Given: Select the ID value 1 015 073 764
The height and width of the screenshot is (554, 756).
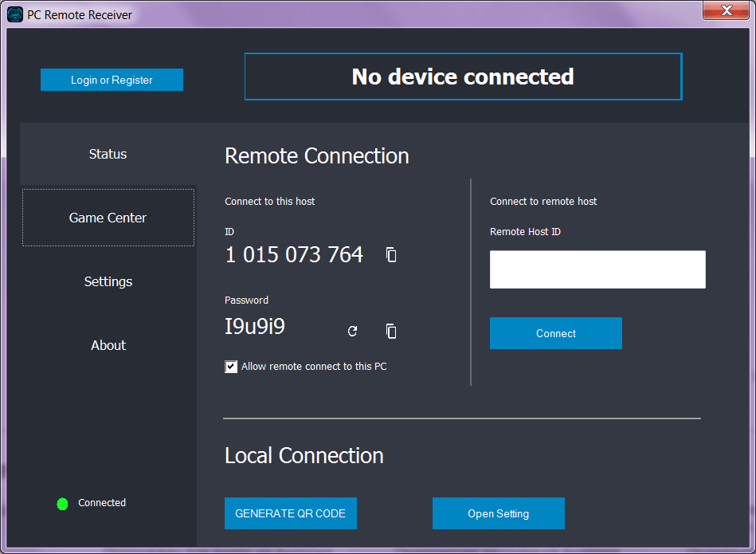Looking at the screenshot, I should coord(294,255).
